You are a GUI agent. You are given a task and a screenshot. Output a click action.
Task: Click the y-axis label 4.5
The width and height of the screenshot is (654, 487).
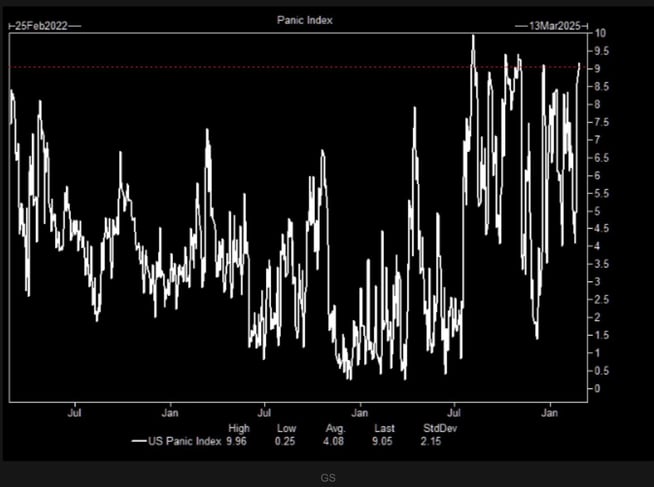click(601, 228)
